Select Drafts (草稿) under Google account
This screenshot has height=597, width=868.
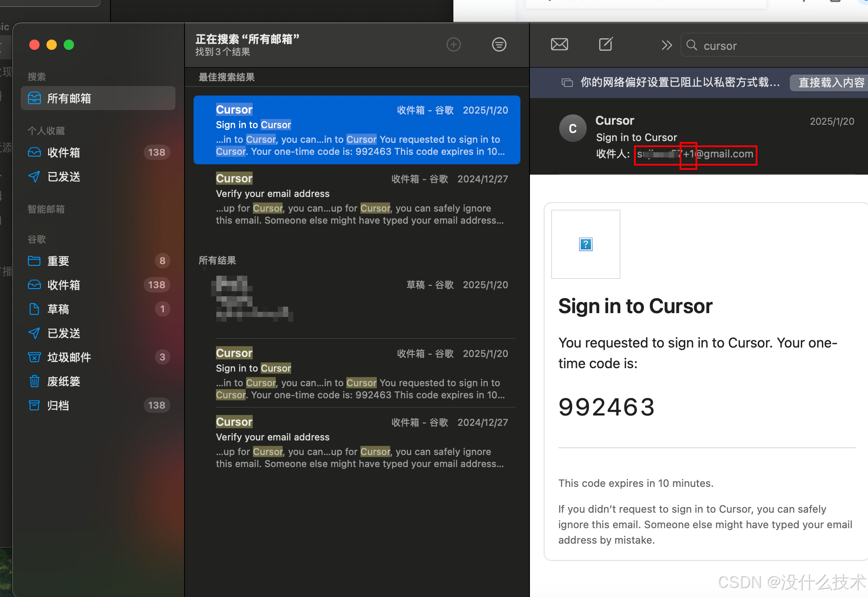[x=58, y=309]
